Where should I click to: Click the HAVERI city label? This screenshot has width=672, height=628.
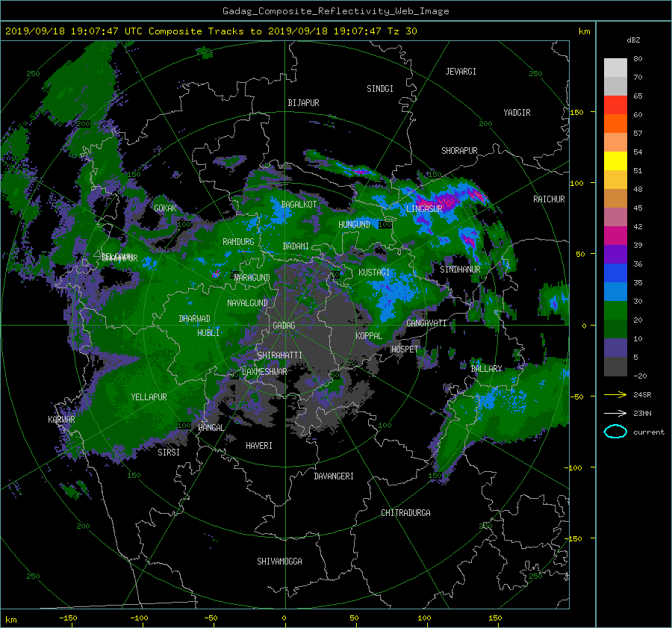pos(259,446)
